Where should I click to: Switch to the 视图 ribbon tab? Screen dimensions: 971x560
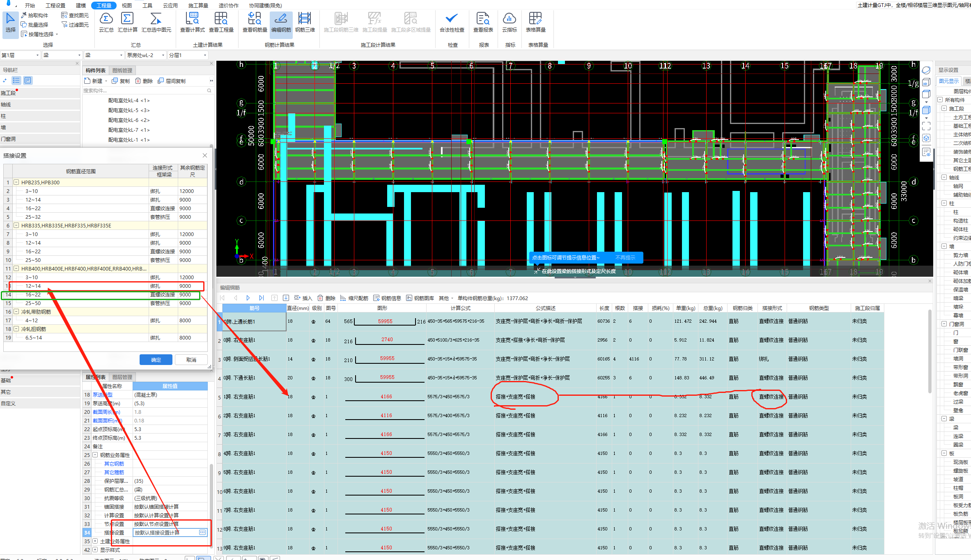click(x=127, y=5)
